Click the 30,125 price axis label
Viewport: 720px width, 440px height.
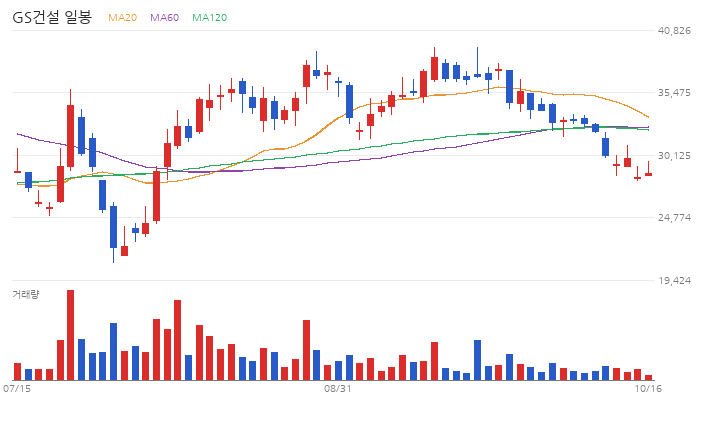coord(674,156)
